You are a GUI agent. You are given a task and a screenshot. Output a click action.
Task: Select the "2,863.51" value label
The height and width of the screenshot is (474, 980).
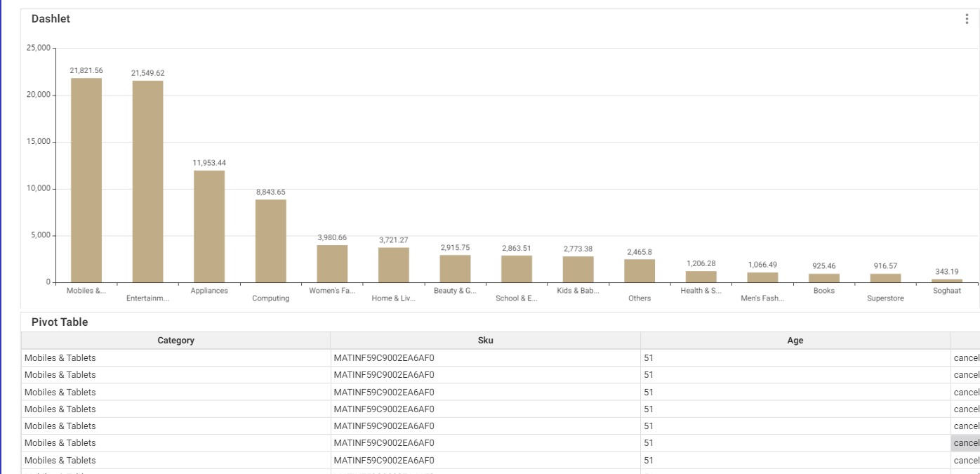517,249
